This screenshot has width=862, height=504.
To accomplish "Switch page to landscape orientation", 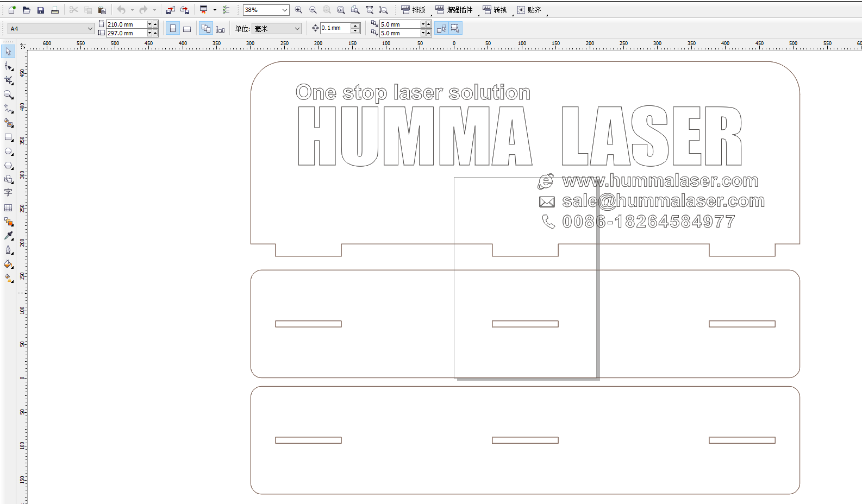I will click(187, 28).
